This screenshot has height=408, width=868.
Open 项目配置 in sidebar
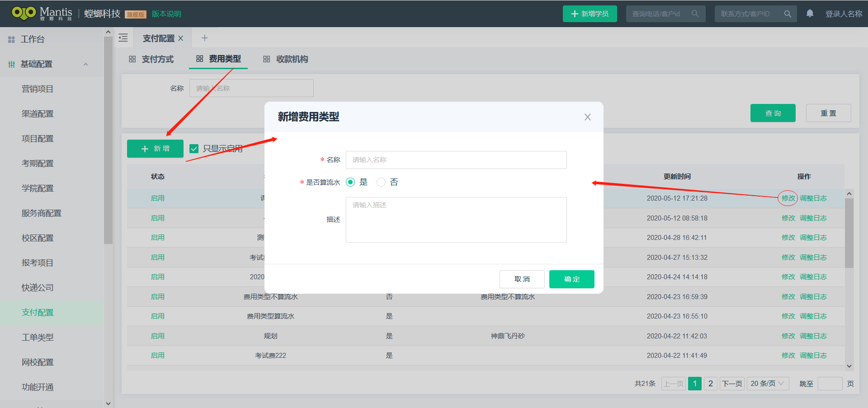[x=38, y=139]
